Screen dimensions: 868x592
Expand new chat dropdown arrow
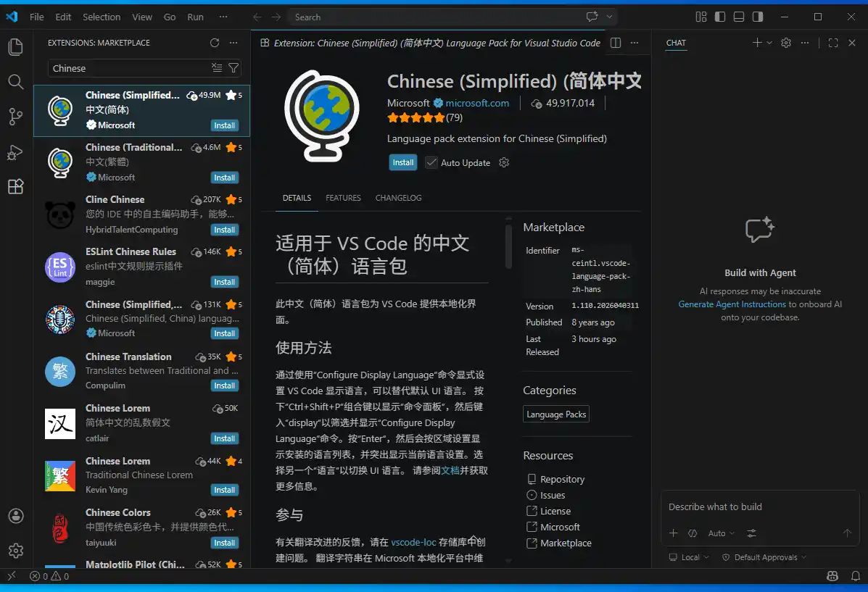(x=769, y=43)
